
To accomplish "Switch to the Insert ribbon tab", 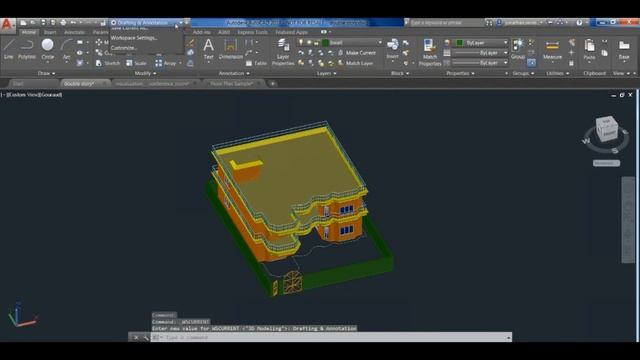I will (50, 32).
